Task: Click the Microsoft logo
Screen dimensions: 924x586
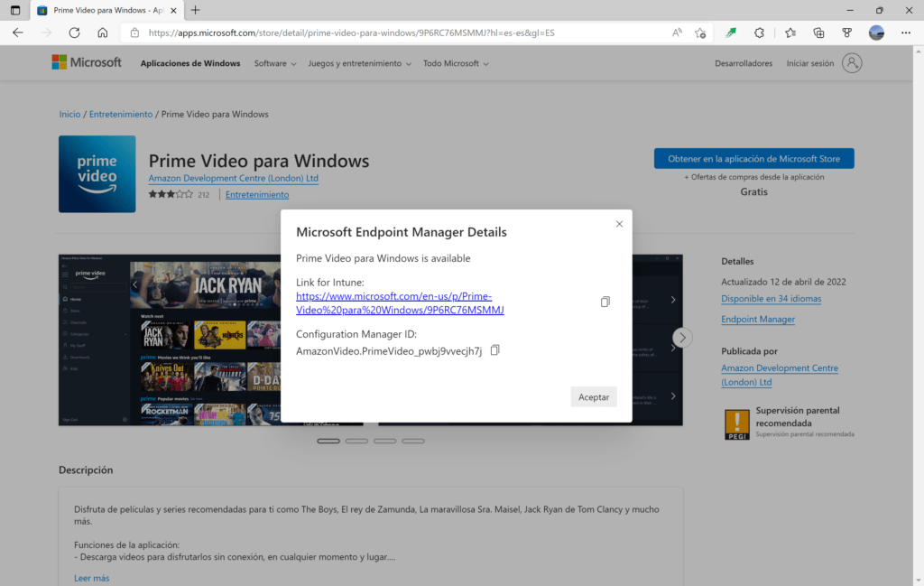Action: [x=87, y=62]
